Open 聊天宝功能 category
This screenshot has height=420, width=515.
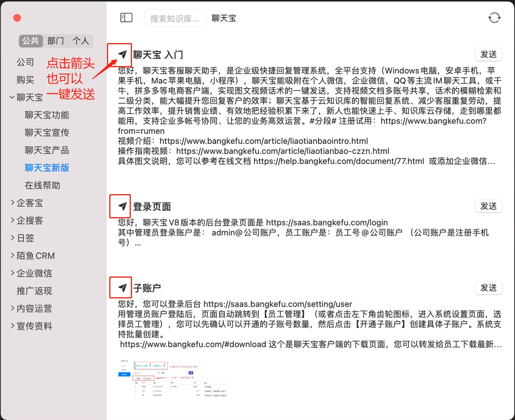point(47,115)
